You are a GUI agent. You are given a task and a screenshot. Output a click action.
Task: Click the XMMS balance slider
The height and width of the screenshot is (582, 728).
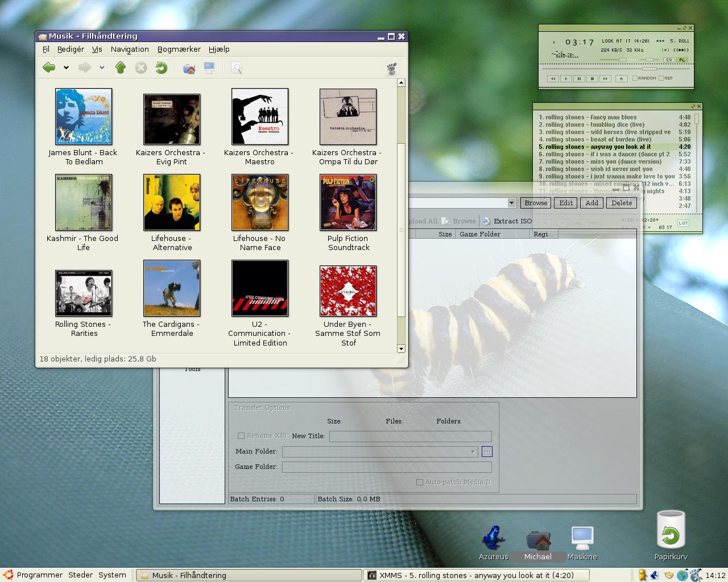tap(648, 60)
